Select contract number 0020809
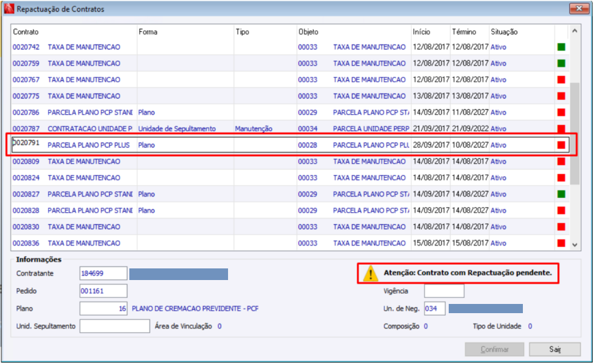594x364 pixels. coord(26,161)
